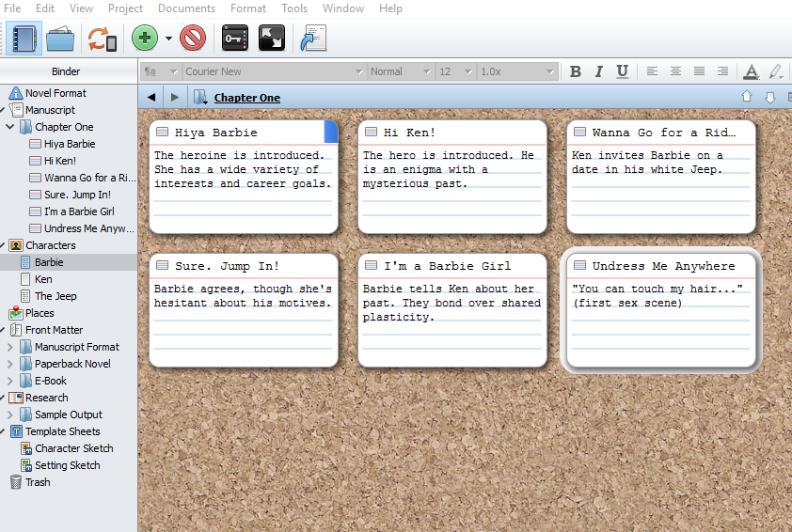Align text right
The width and height of the screenshot is (792, 532).
[x=722, y=71]
